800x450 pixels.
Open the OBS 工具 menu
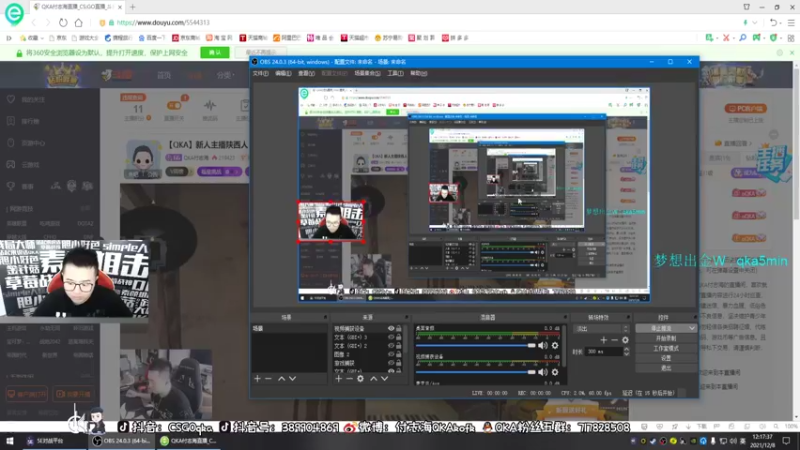click(395, 73)
